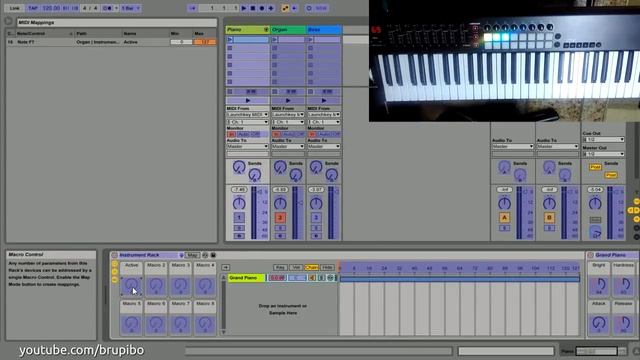Set the Piano track Monitor to In
The height and width of the screenshot is (360, 640).
[231, 134]
